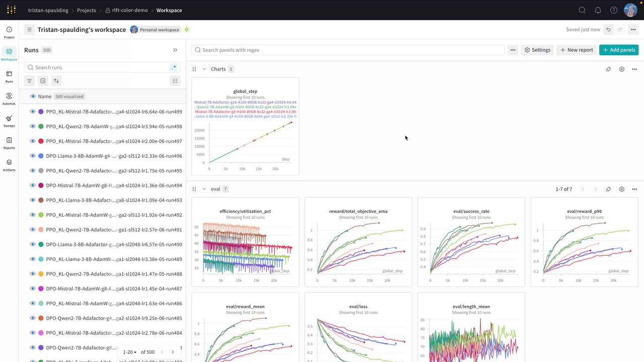Open Projects in the breadcrumb

(x=87, y=10)
